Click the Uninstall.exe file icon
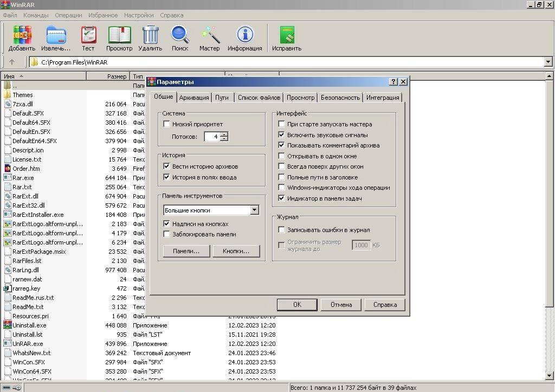Image resolution: width=555 pixels, height=392 pixels. [x=8, y=325]
